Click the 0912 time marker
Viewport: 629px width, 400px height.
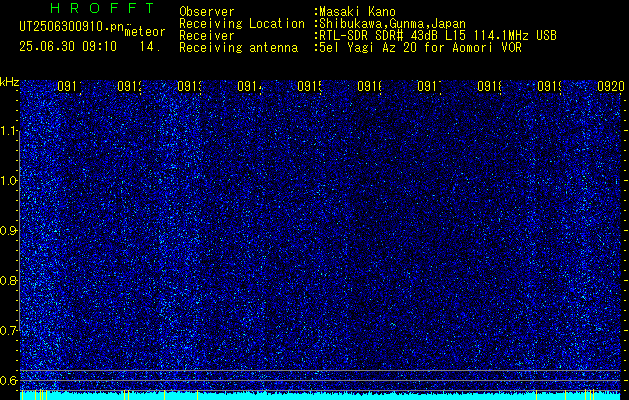click(130, 86)
